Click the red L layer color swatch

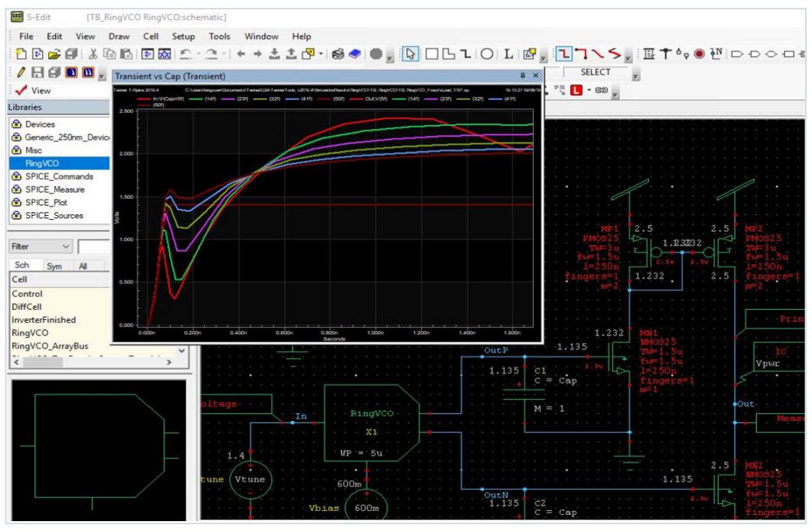click(x=577, y=90)
